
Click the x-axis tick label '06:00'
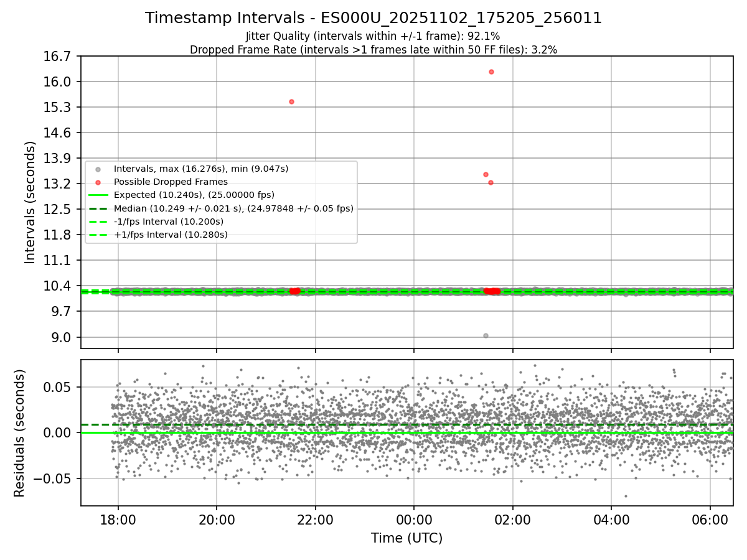point(710,519)
